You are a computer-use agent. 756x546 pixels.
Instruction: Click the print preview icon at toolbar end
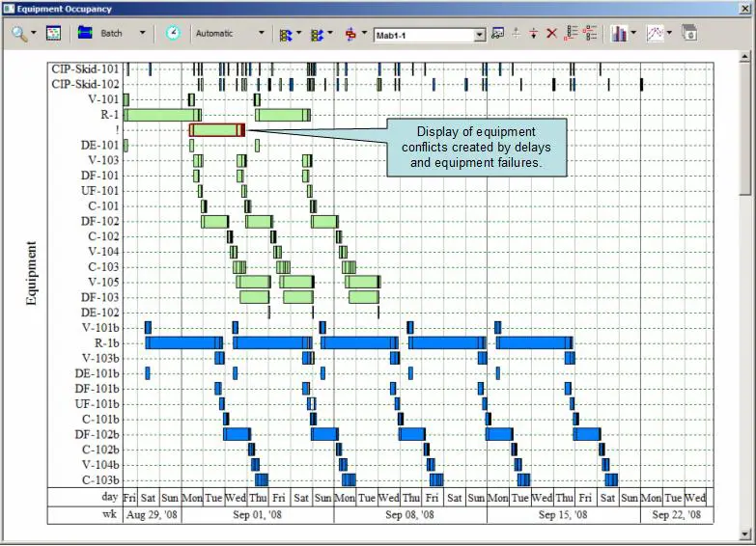689,33
